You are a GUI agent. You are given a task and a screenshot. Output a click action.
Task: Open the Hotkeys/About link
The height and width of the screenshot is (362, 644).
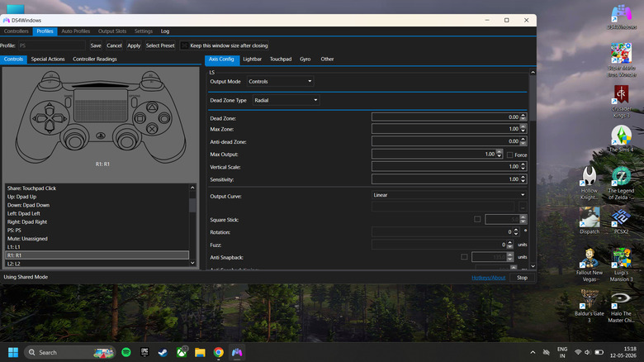(488, 278)
